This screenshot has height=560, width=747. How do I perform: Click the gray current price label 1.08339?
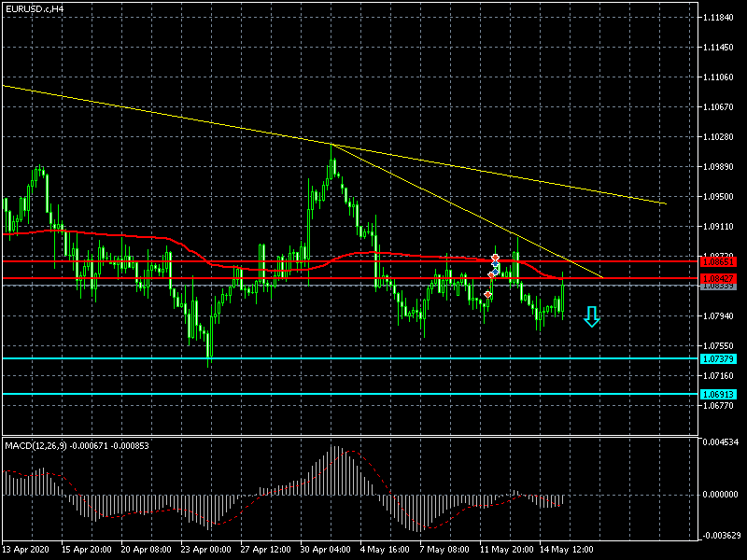pos(717,287)
